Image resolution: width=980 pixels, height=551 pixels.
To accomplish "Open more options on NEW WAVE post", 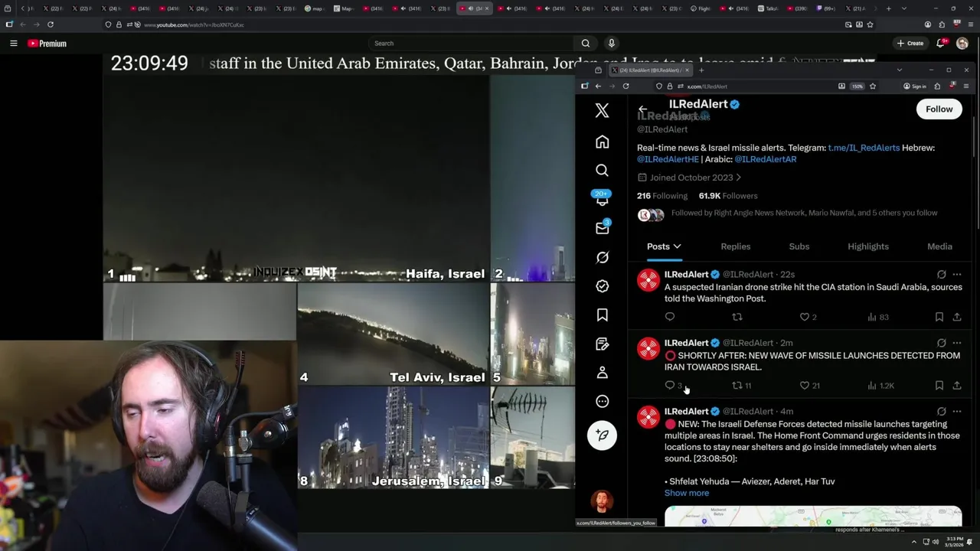I will point(957,343).
